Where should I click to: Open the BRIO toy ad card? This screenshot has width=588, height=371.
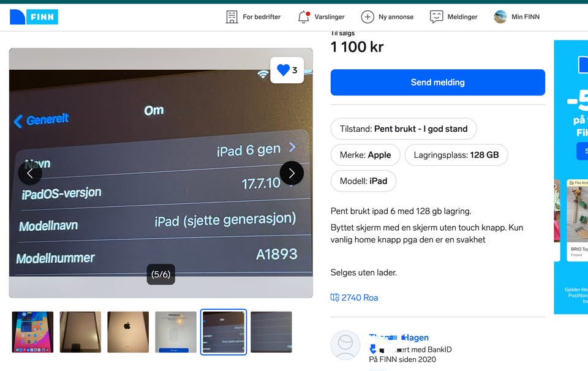tap(577, 220)
